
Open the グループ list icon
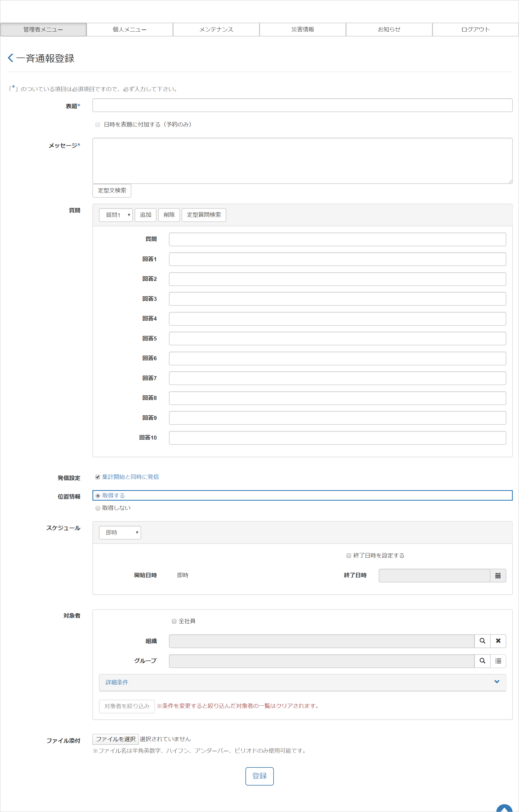tap(498, 661)
